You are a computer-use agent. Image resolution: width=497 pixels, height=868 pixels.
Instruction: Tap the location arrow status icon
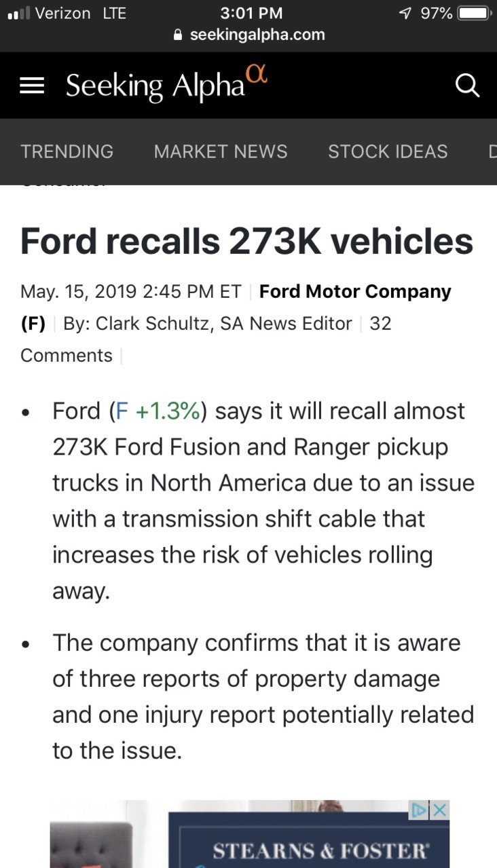coord(405,13)
